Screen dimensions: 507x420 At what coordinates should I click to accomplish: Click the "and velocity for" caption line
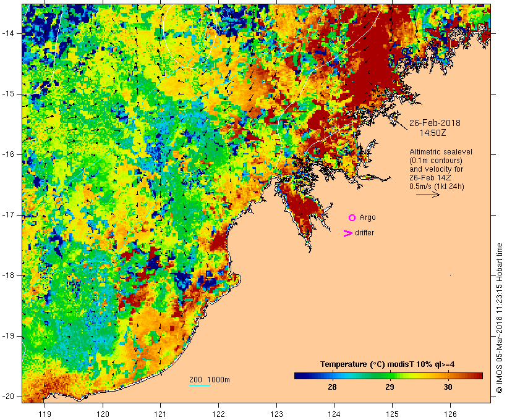coord(436,169)
